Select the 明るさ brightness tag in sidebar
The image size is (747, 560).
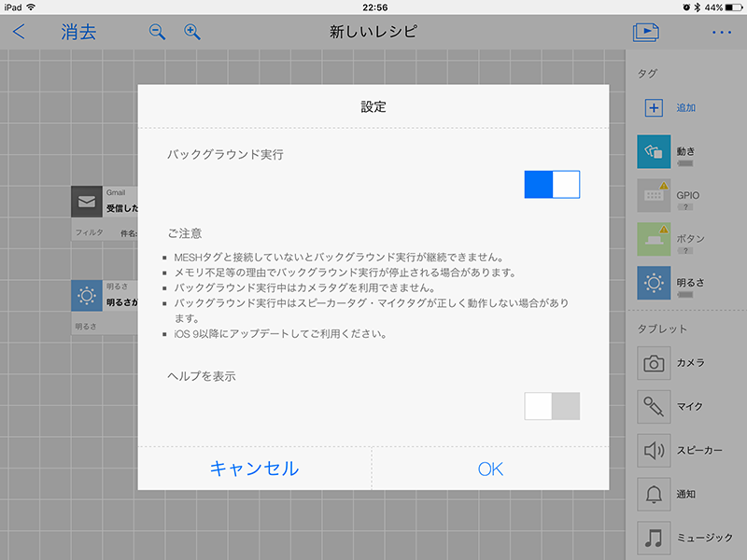(x=655, y=284)
